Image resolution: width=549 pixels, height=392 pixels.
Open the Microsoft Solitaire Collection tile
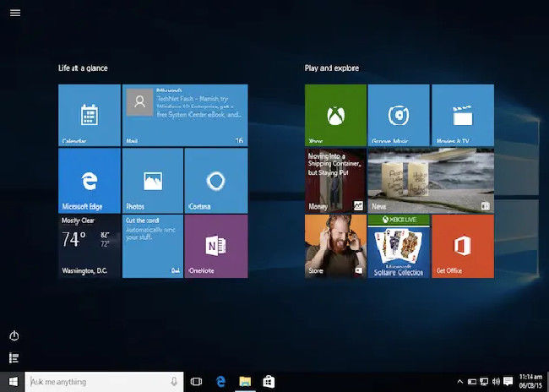click(399, 246)
